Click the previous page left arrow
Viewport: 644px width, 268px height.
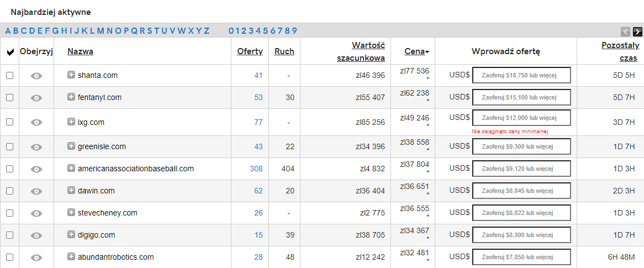626,31
